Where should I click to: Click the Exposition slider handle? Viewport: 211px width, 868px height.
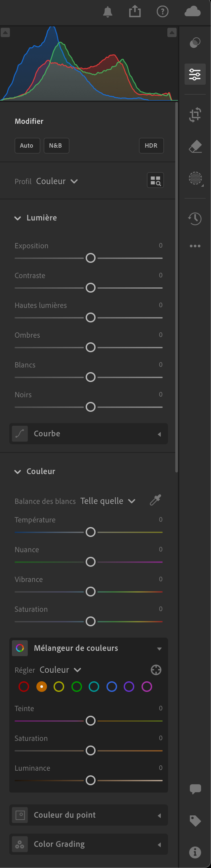tap(91, 258)
